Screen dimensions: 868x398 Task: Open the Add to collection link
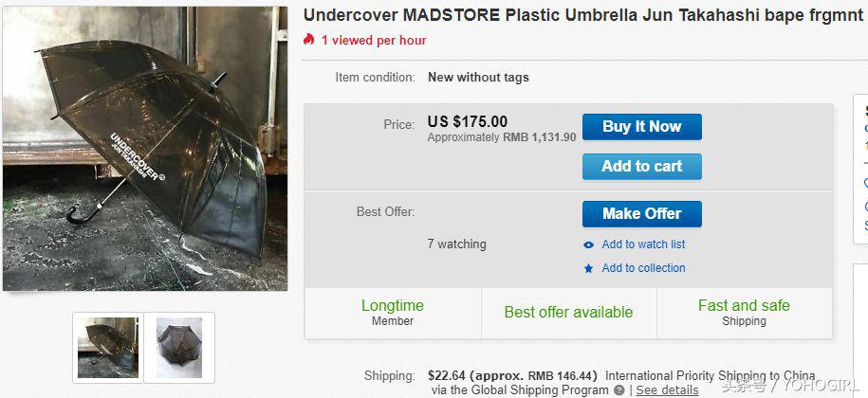(643, 268)
